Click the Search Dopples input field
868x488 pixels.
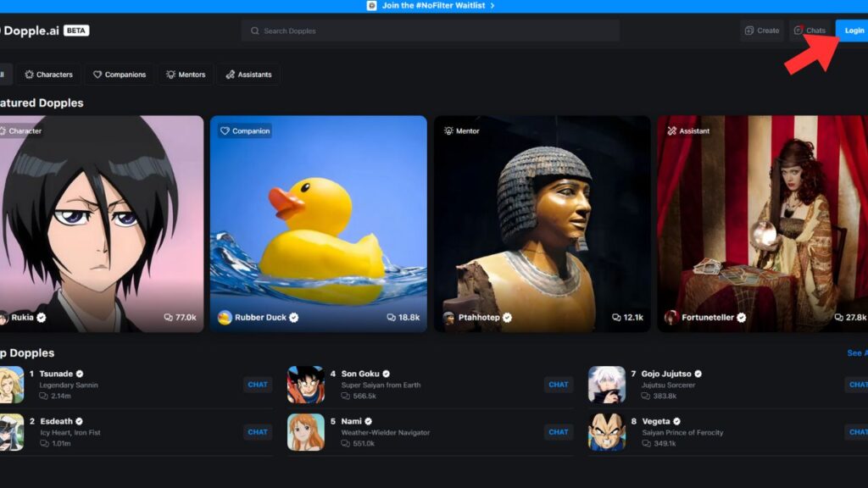pos(430,31)
